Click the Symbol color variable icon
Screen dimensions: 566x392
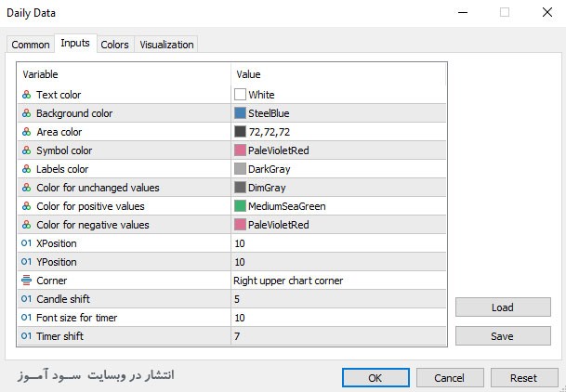point(25,150)
